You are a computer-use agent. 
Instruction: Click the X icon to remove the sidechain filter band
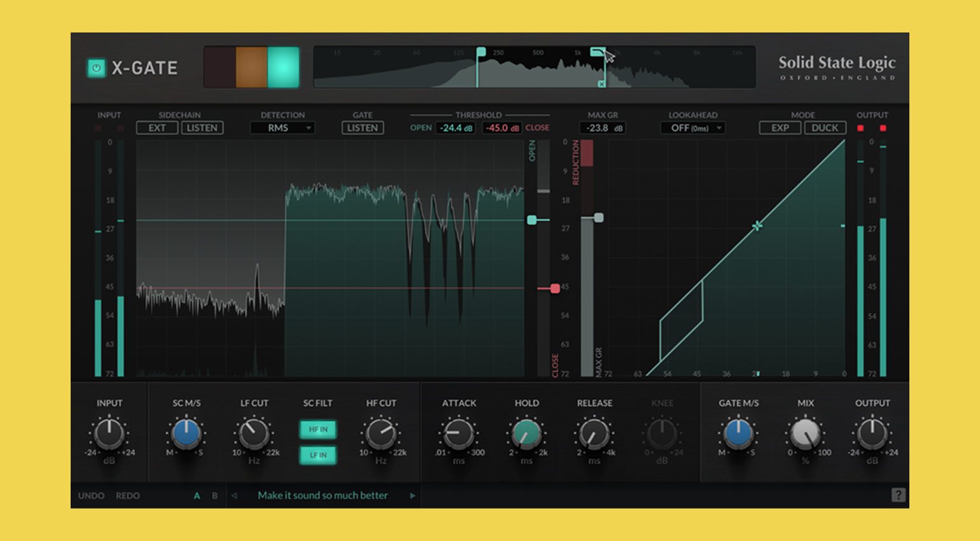(601, 83)
